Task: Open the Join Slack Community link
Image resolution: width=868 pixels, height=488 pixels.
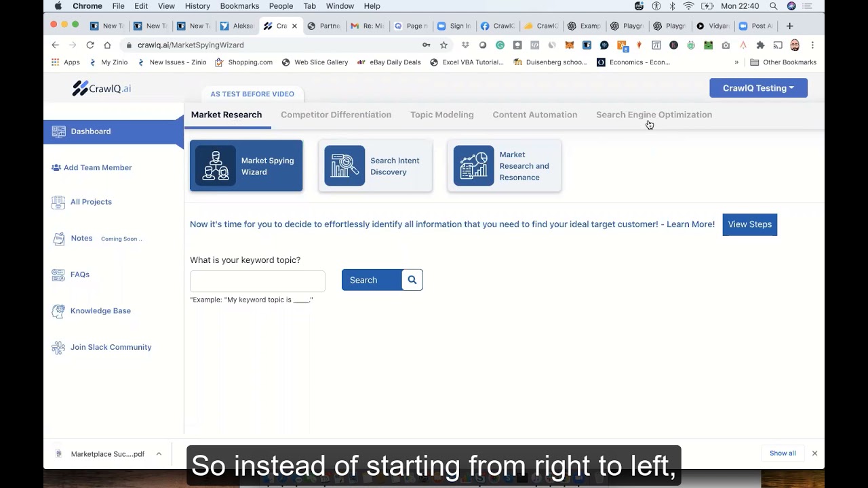Action: (x=111, y=347)
